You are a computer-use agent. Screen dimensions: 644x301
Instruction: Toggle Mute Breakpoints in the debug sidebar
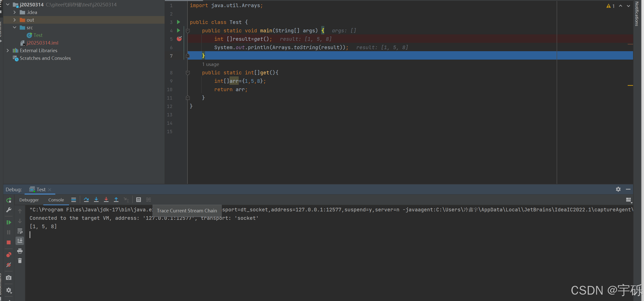[9, 265]
